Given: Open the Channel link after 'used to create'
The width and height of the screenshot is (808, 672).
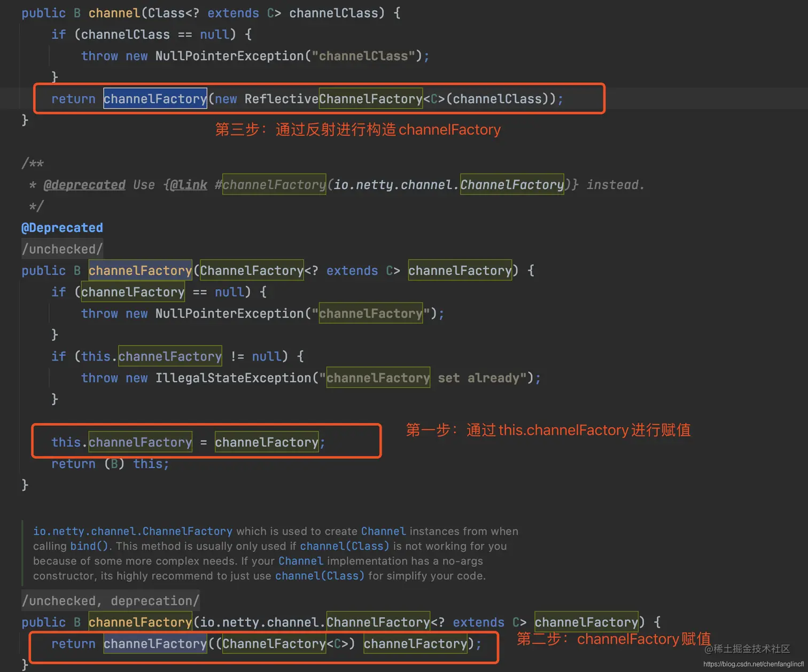Looking at the screenshot, I should click(383, 531).
